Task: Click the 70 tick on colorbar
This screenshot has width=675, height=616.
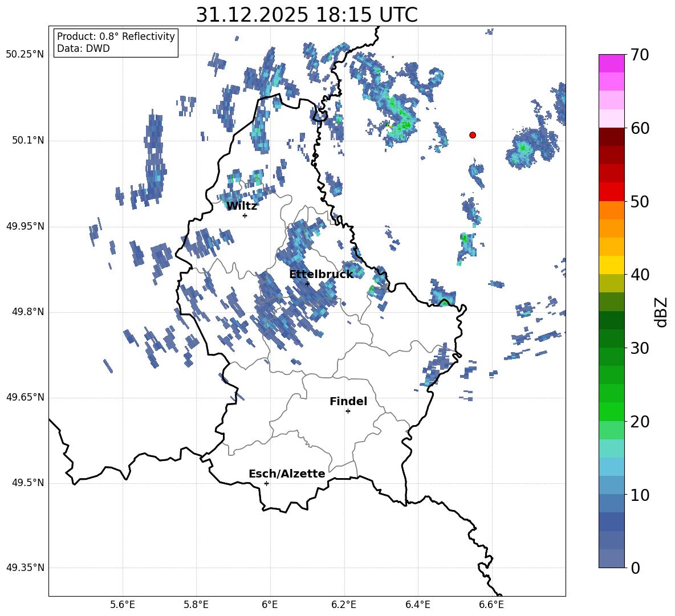Action: (640, 55)
